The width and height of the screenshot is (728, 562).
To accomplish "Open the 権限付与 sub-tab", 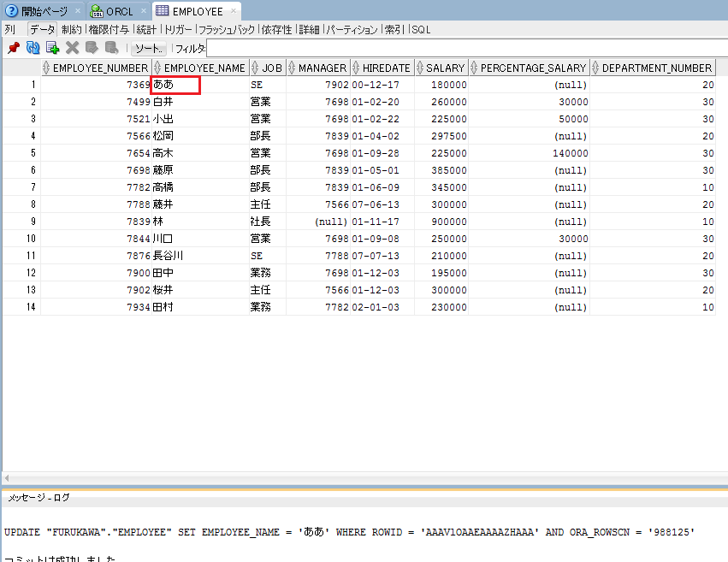I will [x=109, y=30].
